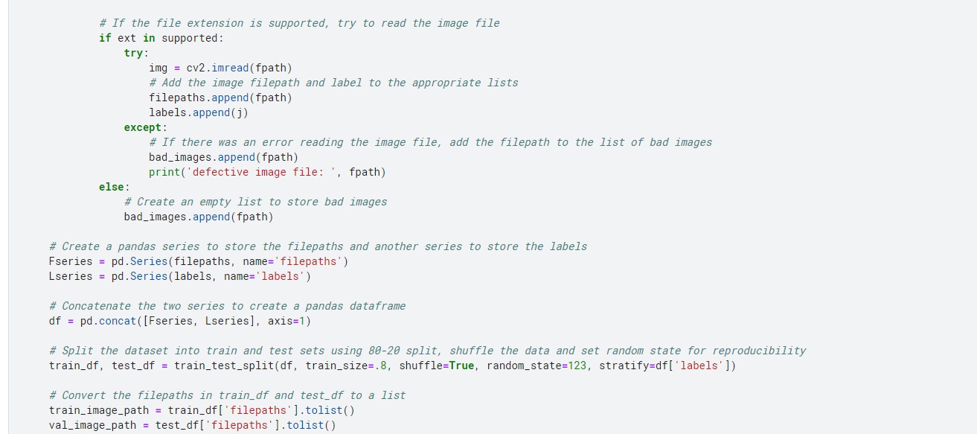Click the labels.append(j) line
980x434 pixels.
coord(198,112)
